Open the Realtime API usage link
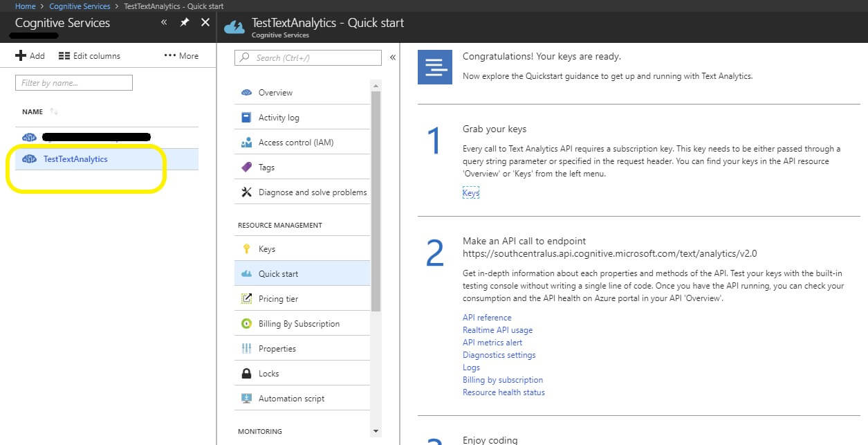868x445 pixels. 497,330
